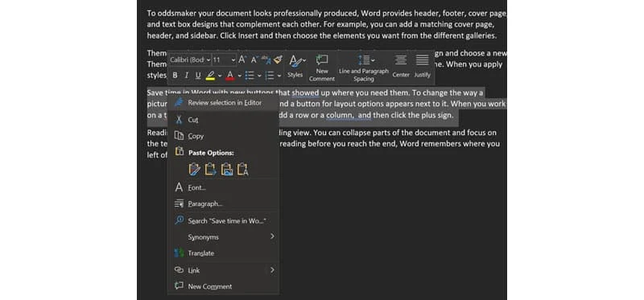Paste as Picture icon
Image resolution: width=644 pixels, height=300 pixels.
pyautogui.click(x=227, y=169)
